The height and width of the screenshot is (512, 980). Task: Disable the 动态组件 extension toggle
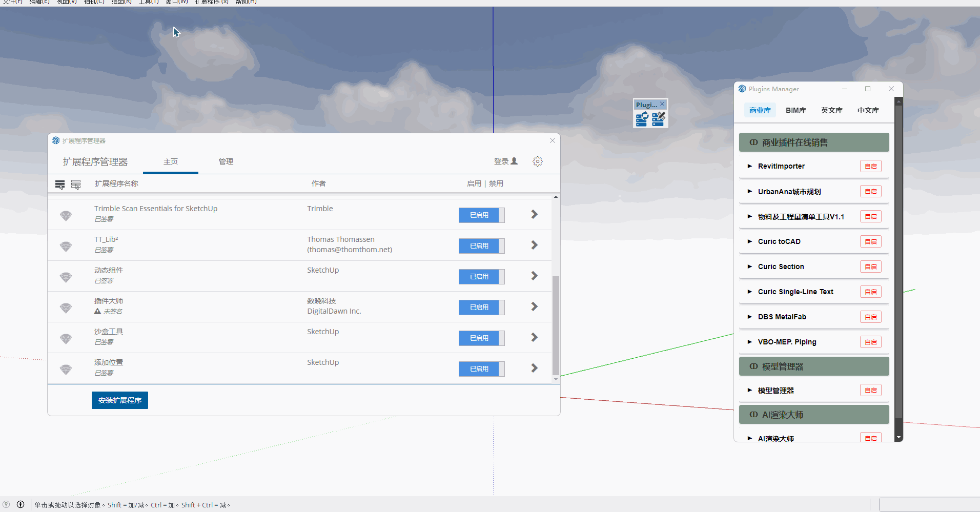[x=481, y=277]
